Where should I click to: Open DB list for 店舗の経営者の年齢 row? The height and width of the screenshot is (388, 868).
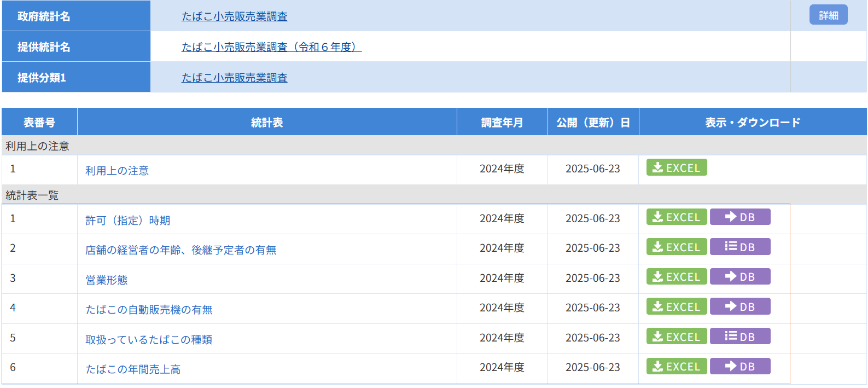[x=739, y=247]
